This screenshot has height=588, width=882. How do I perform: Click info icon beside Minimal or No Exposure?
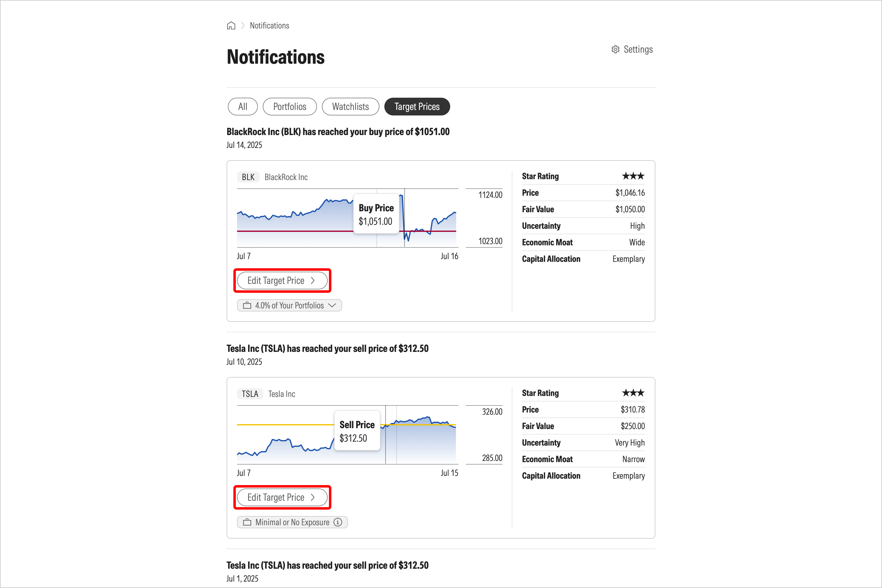point(338,522)
